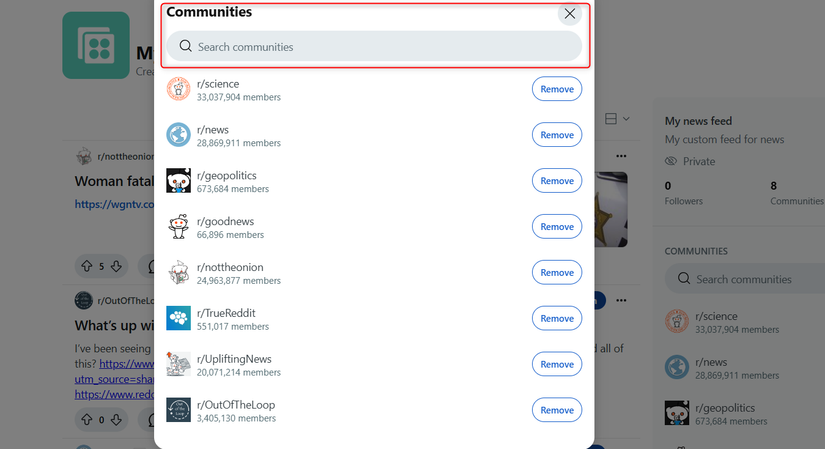This screenshot has height=449, width=825.
Task: Remove r/OutOfTheLoop from the feed
Action: click(x=556, y=410)
